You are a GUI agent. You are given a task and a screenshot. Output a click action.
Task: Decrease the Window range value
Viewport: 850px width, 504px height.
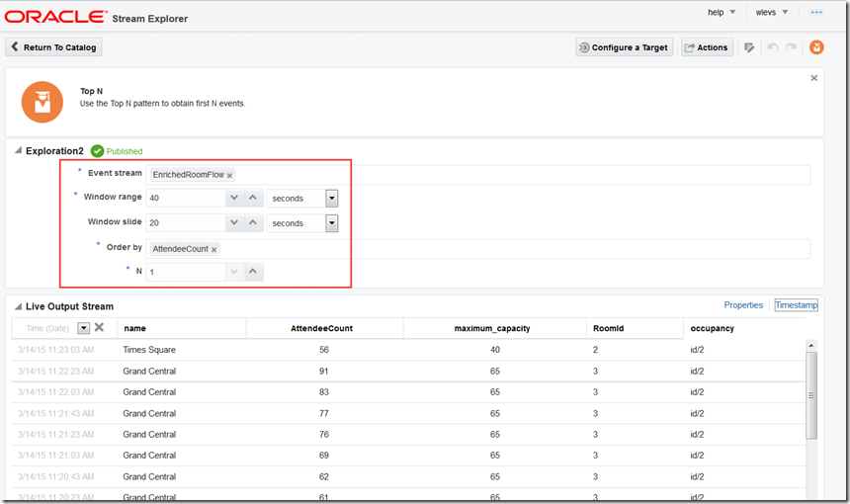point(234,198)
